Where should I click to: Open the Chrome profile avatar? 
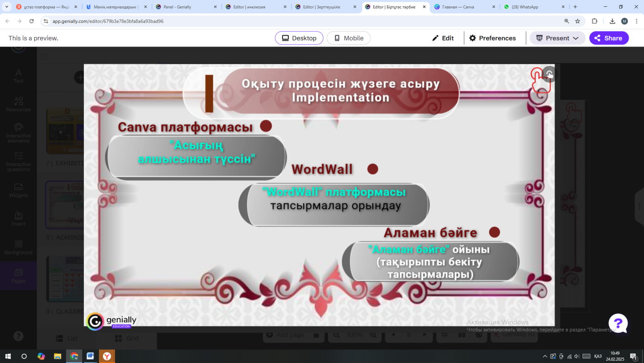pyautogui.click(x=625, y=21)
